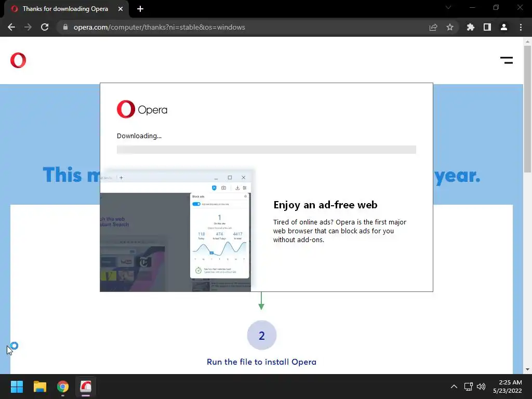Bookmark this page with star icon

450,27
